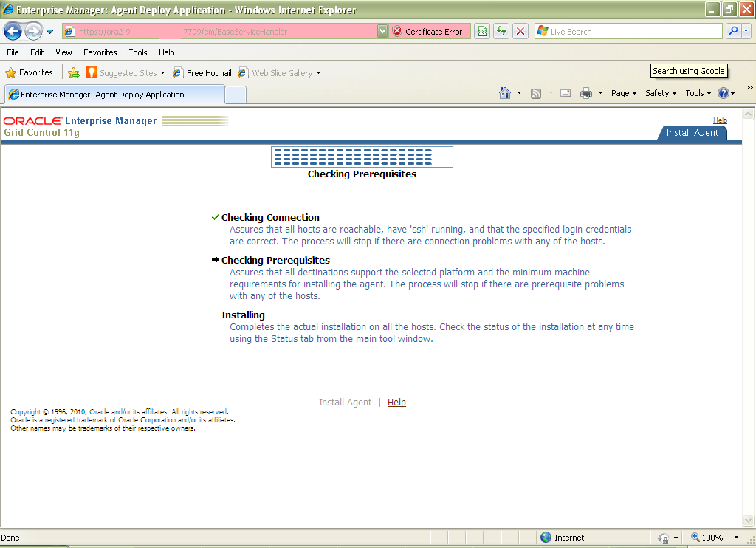Go to the Home page icon

(x=505, y=93)
